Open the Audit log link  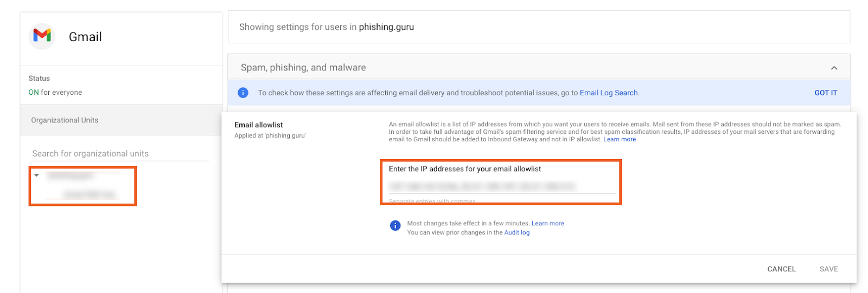(x=517, y=232)
